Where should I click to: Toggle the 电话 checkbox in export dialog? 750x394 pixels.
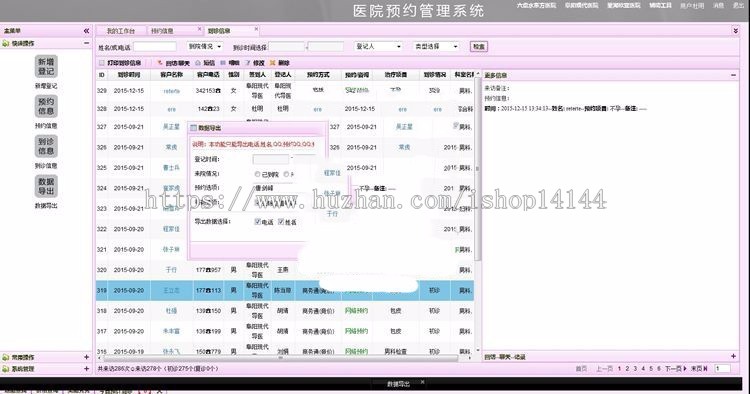pos(257,221)
